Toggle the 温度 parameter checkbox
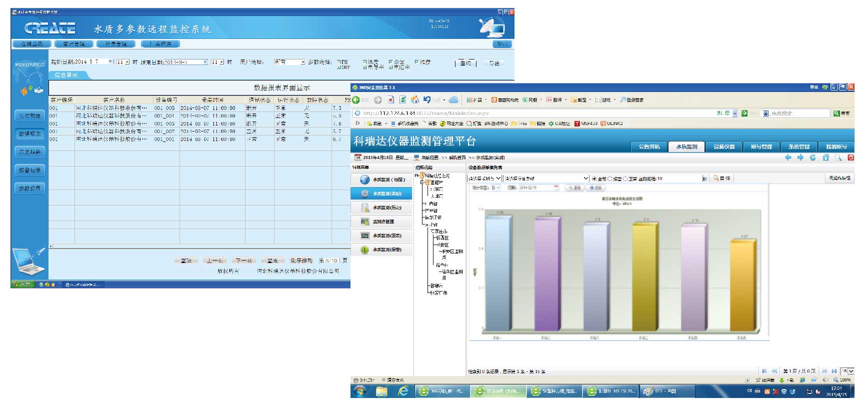Viewport: 868px width, 402px height. (364, 62)
